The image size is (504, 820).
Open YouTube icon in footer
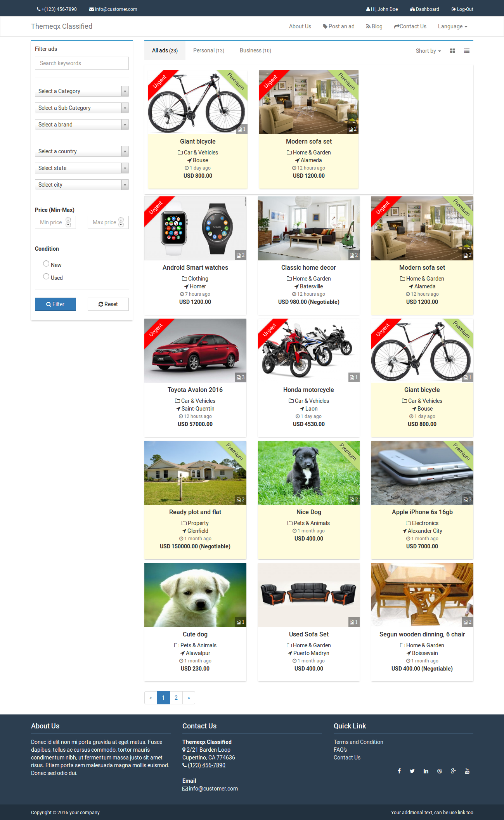467,771
